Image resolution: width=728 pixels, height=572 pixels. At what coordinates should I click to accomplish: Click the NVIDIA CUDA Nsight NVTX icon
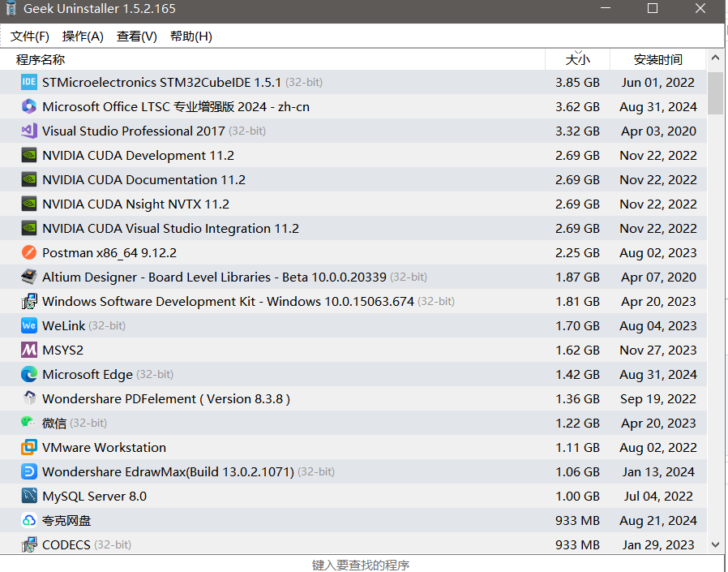tap(29, 204)
